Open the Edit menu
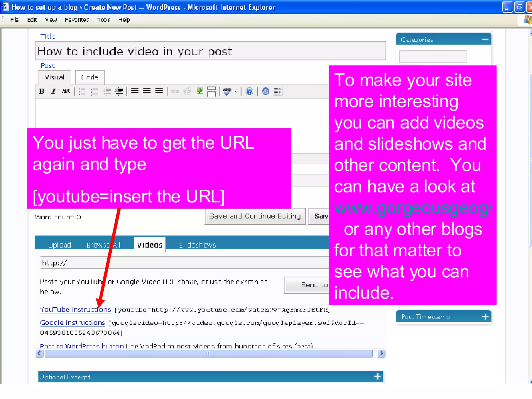 pos(32,20)
